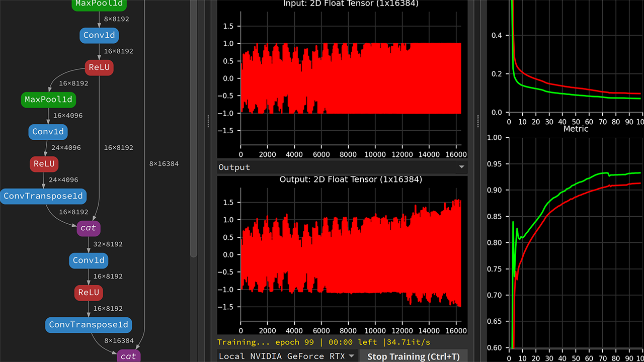Click 'Output: 2D Float Tensor (1x16384)' title
This screenshot has width=644, height=362.
[351, 179]
